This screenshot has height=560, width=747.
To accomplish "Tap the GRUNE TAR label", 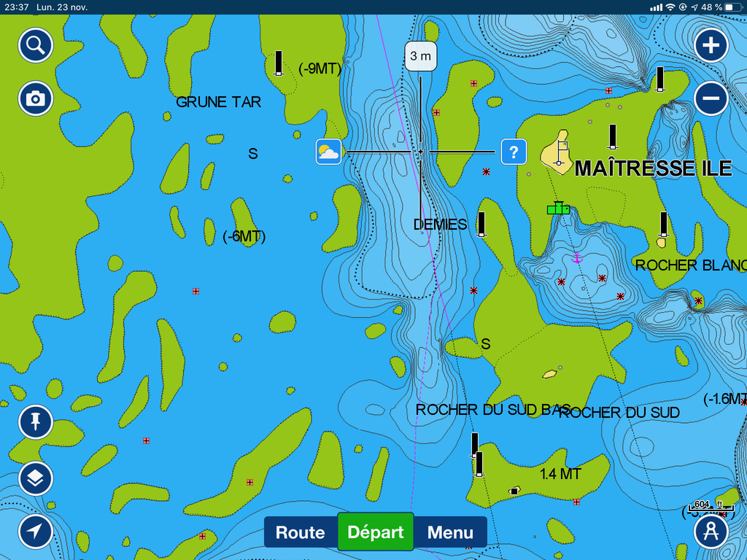I will pyautogui.click(x=219, y=102).
